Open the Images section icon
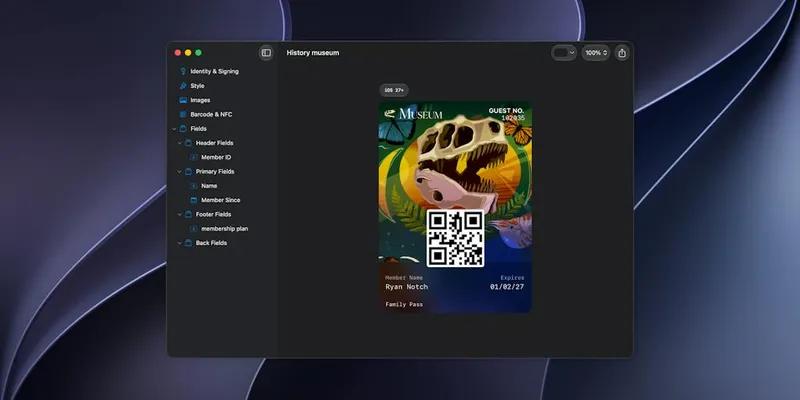This screenshot has width=800, height=400. click(x=183, y=100)
